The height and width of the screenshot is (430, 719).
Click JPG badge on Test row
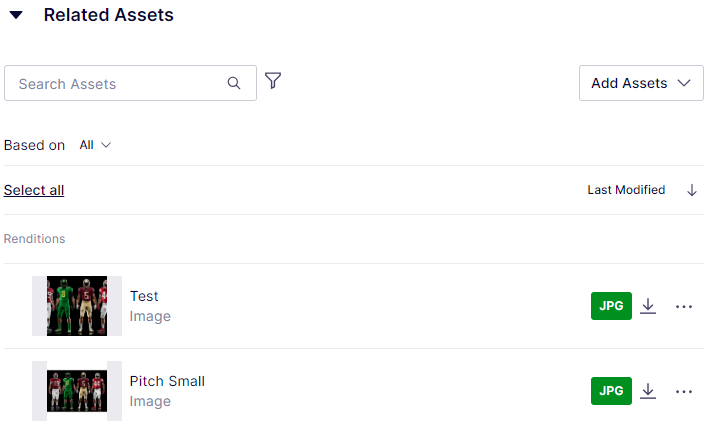pyautogui.click(x=611, y=306)
